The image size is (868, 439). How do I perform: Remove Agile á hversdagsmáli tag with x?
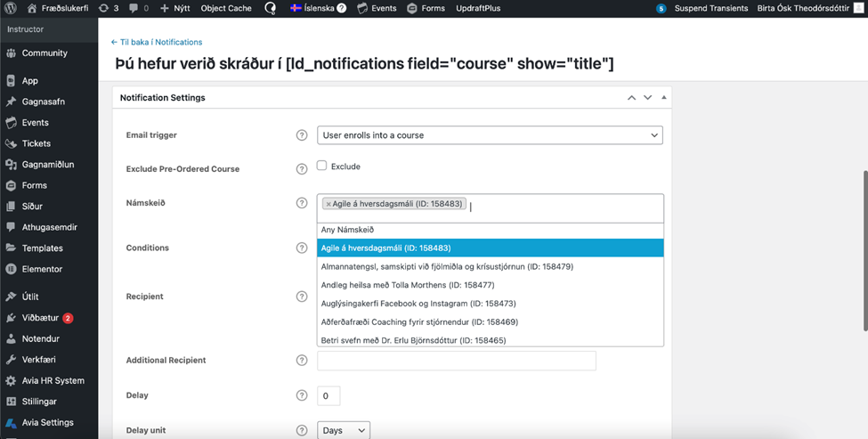pyautogui.click(x=329, y=204)
